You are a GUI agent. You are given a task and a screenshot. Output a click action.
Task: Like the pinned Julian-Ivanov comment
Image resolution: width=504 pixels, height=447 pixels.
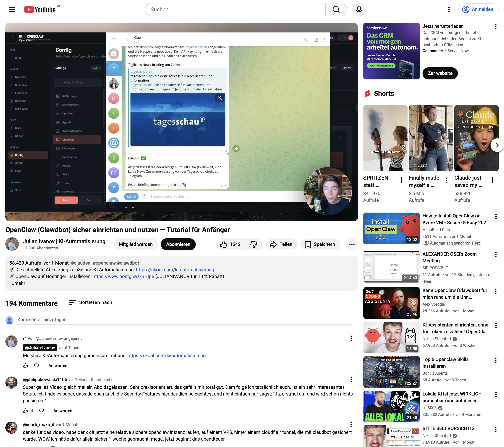point(26,366)
